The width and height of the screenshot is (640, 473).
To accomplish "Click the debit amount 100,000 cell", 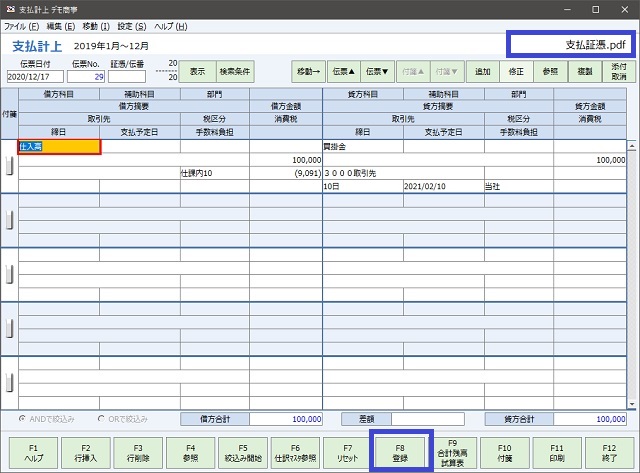I will click(x=286, y=160).
